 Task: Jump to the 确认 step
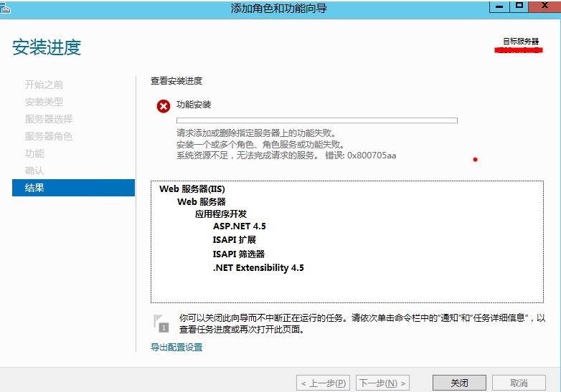pyautogui.click(x=34, y=171)
